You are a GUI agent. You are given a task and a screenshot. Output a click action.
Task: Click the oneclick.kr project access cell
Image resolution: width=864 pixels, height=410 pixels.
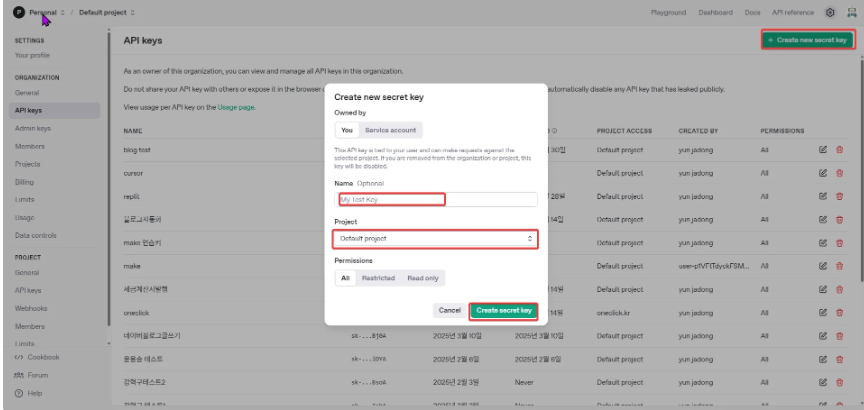pyautogui.click(x=613, y=312)
